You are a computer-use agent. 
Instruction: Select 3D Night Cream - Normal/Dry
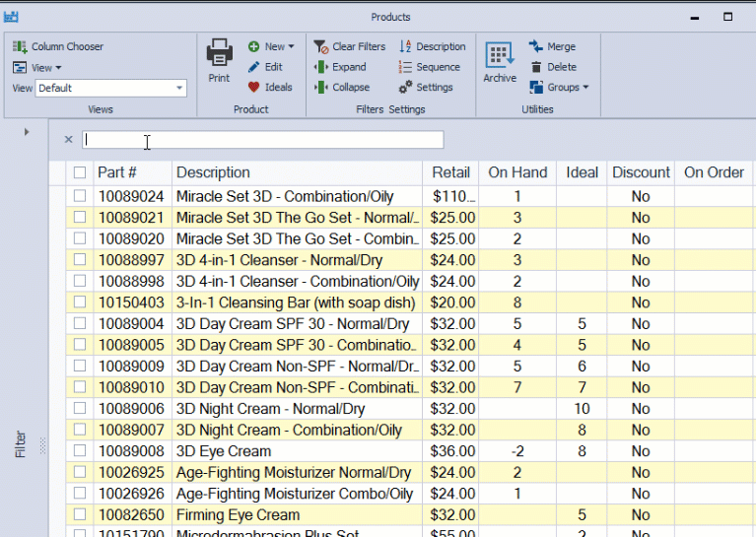pos(270,409)
